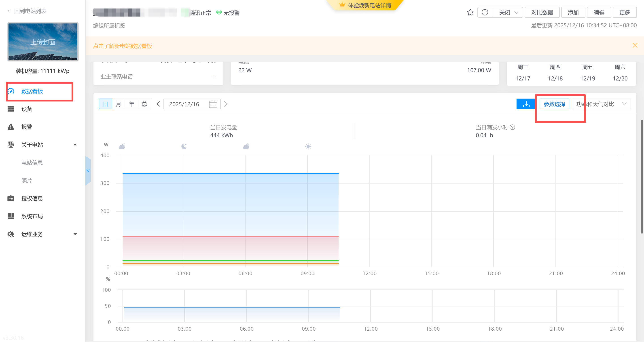Close the orange notification banner

click(635, 46)
